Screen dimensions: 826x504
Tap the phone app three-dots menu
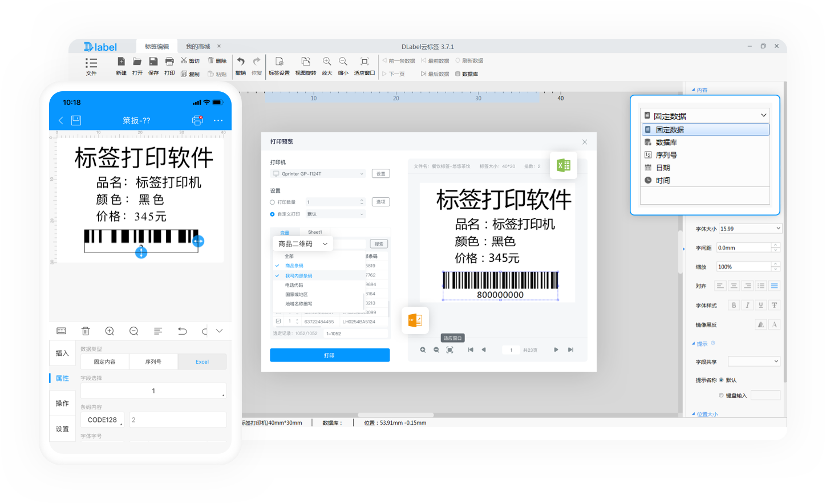[218, 120]
